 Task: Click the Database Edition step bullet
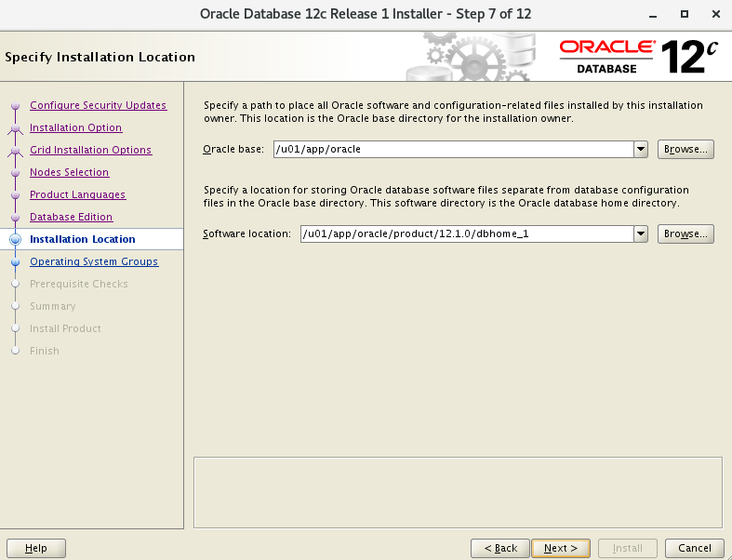tap(16, 218)
